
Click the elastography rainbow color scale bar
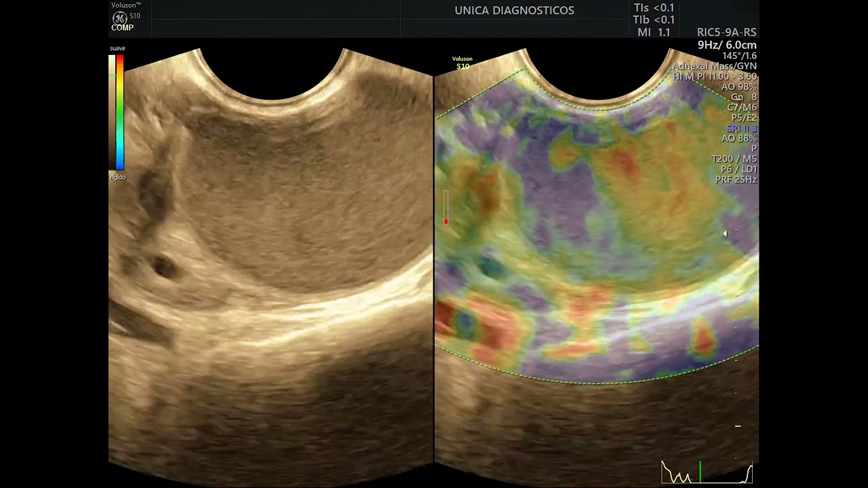[120, 113]
